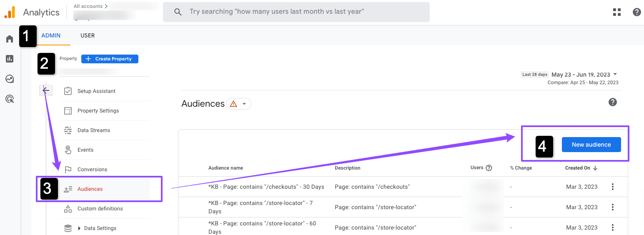Open Data Streams

coord(94,130)
